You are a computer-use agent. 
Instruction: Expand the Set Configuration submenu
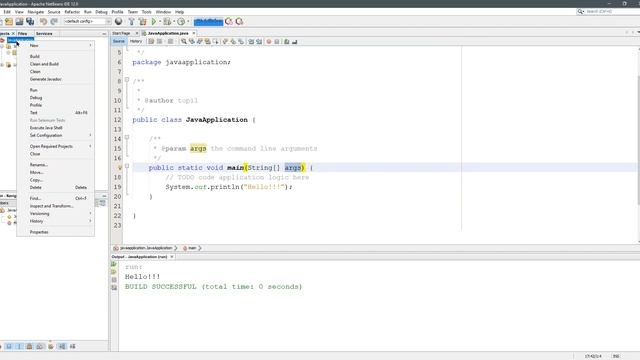pyautogui.click(x=56, y=135)
